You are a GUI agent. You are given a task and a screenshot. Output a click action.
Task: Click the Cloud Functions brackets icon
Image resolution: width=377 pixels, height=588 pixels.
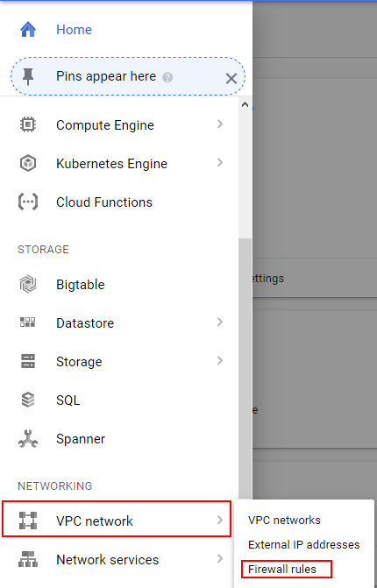point(28,202)
